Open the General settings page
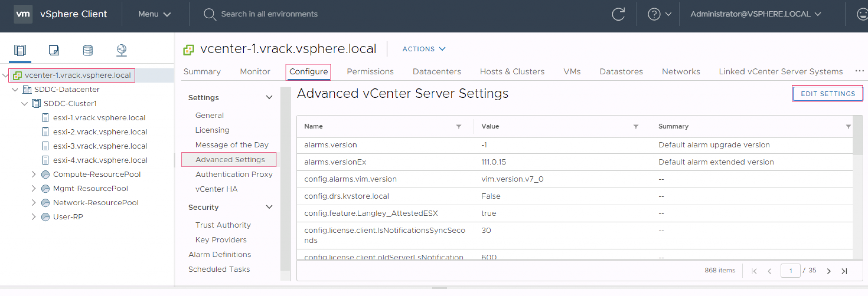The width and height of the screenshot is (868, 296). coord(209,115)
